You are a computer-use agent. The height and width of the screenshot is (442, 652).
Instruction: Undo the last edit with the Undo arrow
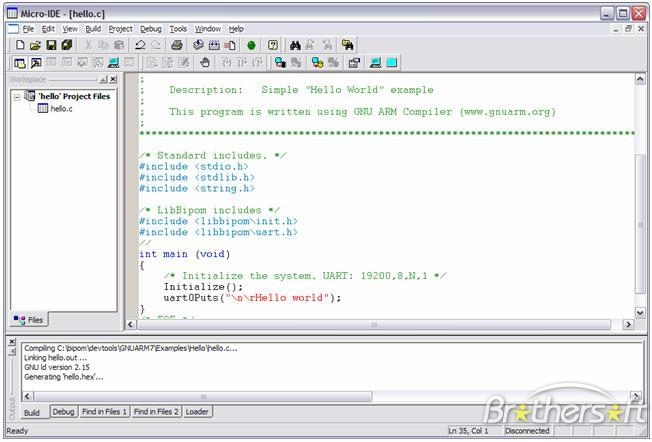click(140, 45)
